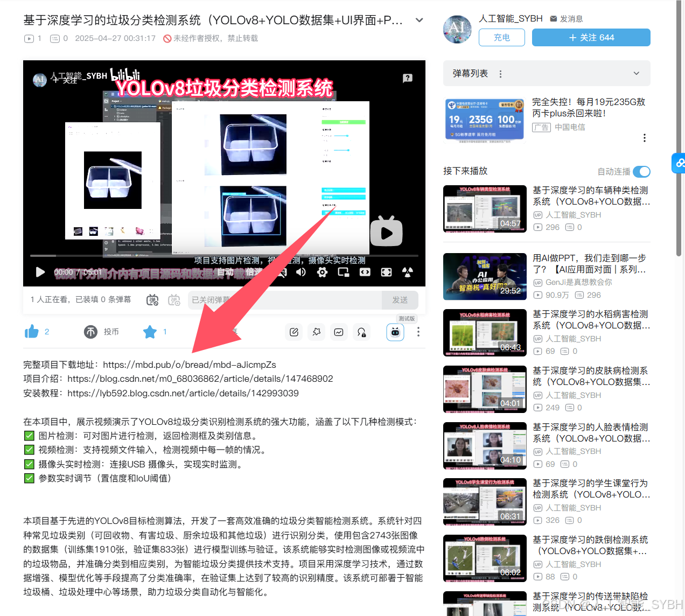Click the 未经作者授权，禁止转载 notice
685x616 pixels.
pos(211,38)
